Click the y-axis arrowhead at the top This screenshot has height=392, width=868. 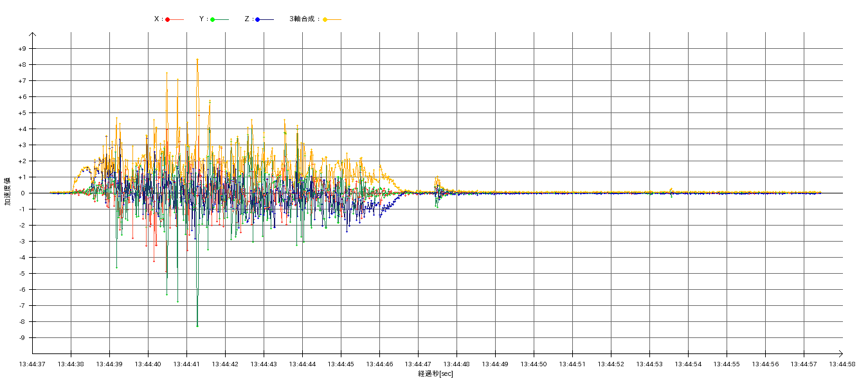click(32, 35)
